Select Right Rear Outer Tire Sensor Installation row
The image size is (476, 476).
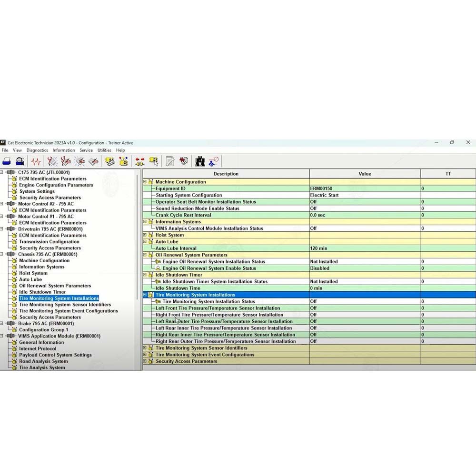pos(309,341)
